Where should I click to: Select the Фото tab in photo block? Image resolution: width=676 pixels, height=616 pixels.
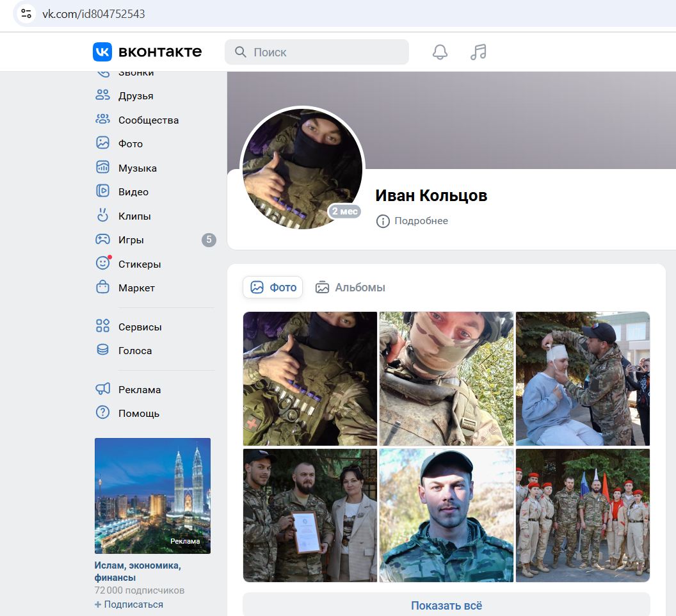[273, 288]
